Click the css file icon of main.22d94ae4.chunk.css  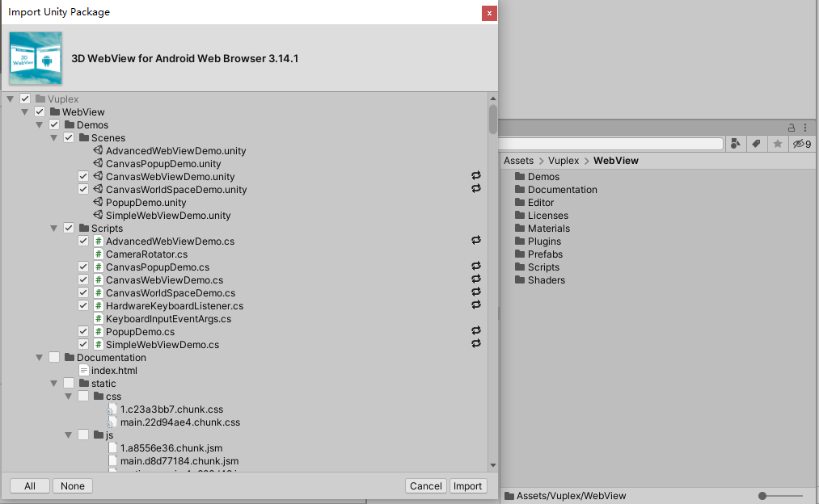[112, 422]
